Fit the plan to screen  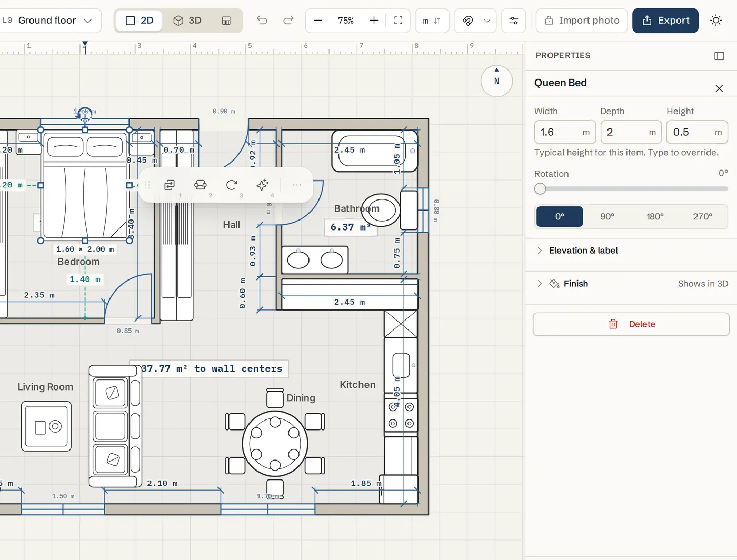coord(399,21)
